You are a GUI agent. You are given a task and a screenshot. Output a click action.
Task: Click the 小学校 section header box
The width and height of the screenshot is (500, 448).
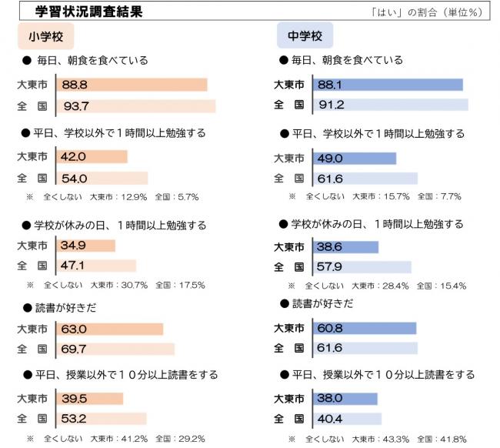tap(46, 36)
